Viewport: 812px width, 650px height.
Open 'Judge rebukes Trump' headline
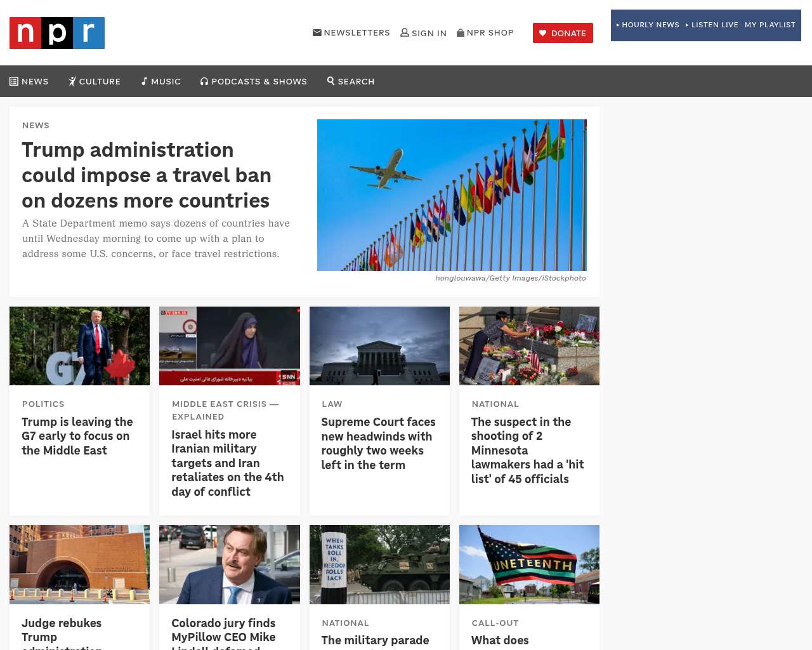click(x=62, y=633)
